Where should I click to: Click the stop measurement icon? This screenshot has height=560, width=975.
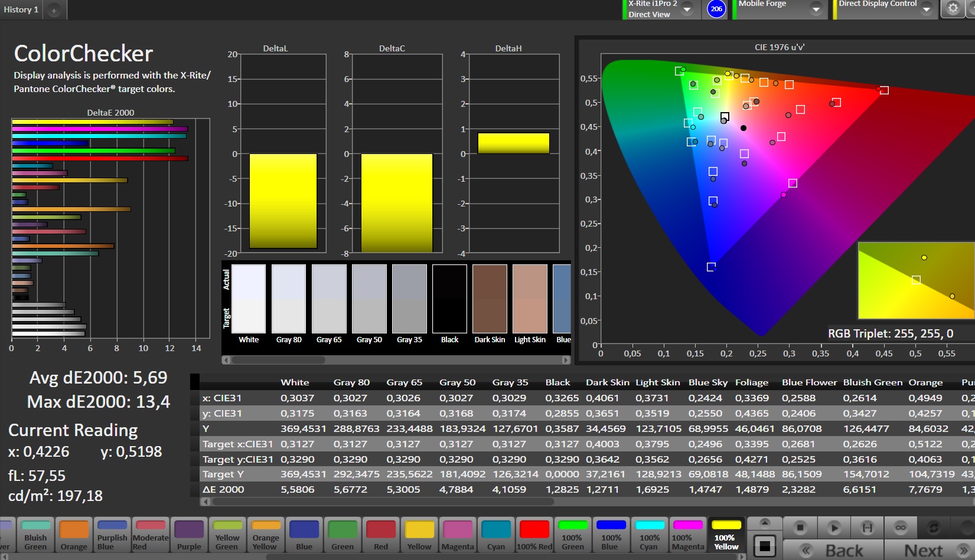pos(800,527)
